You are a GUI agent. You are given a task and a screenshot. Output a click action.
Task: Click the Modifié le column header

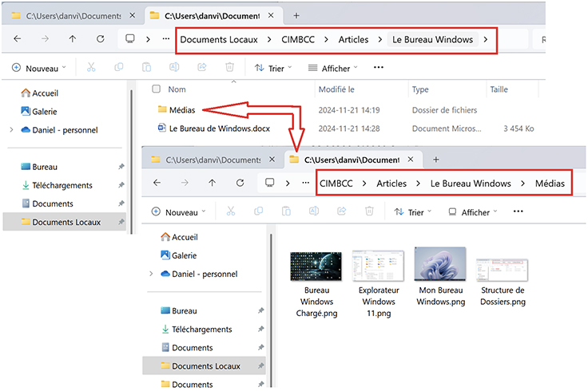click(x=336, y=90)
